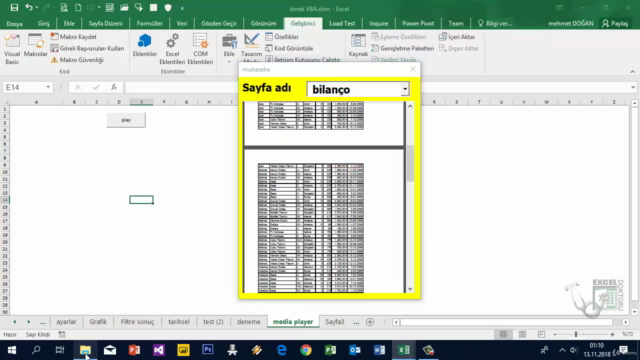Click the insert function fx icon
This screenshot has width=640, height=360.
(114, 87)
